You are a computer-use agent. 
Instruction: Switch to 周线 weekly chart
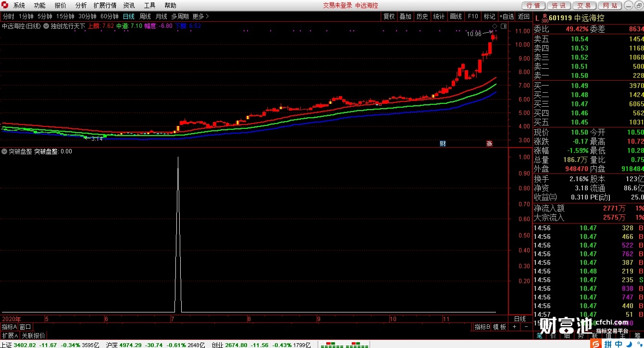pos(145,16)
